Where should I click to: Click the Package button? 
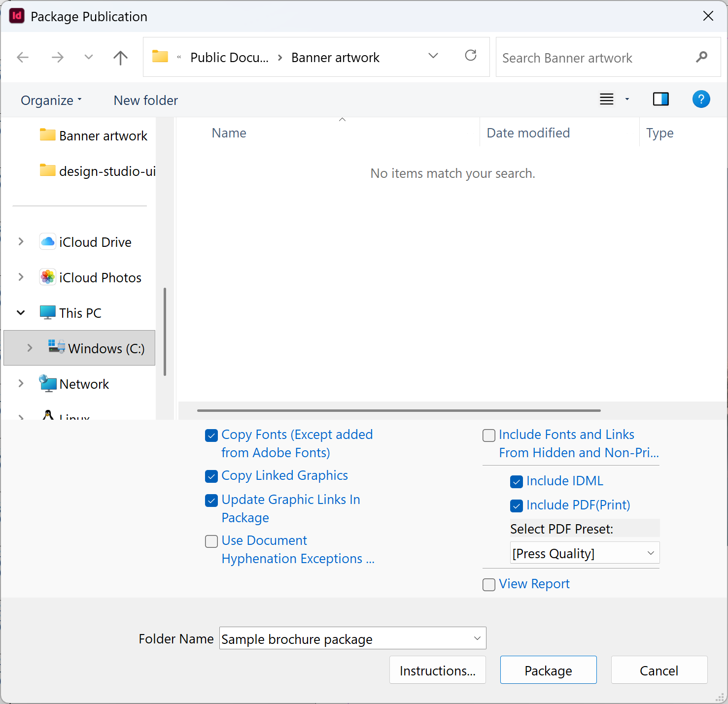[x=549, y=670]
